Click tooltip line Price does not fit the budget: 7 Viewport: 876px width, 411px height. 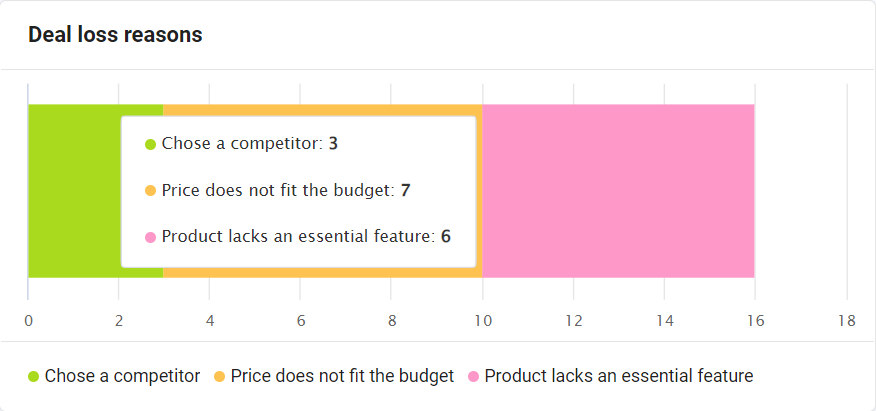point(278,190)
